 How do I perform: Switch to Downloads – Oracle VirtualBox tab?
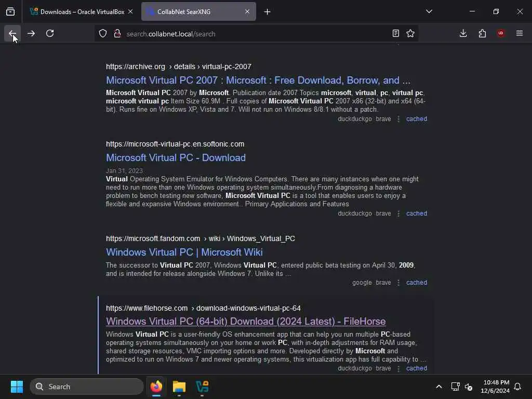pos(82,12)
